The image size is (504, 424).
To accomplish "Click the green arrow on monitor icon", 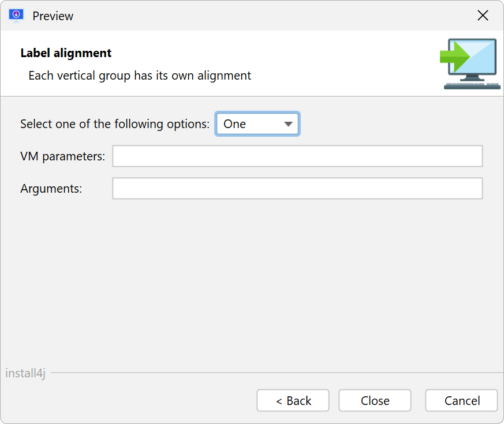I will pos(455,57).
